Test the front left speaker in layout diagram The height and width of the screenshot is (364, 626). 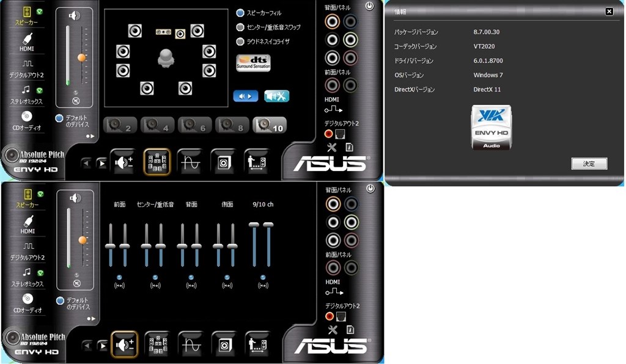[135, 31]
